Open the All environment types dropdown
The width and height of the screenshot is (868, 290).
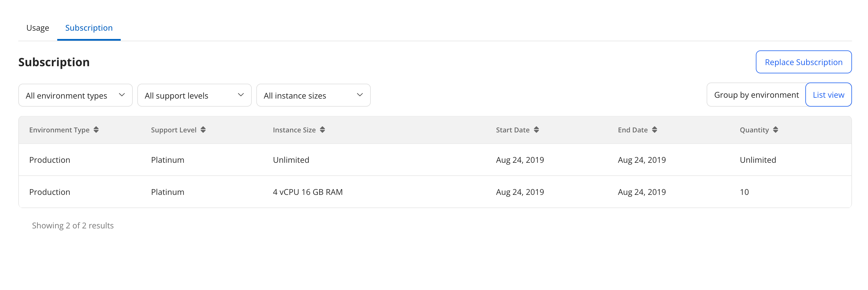coord(76,95)
